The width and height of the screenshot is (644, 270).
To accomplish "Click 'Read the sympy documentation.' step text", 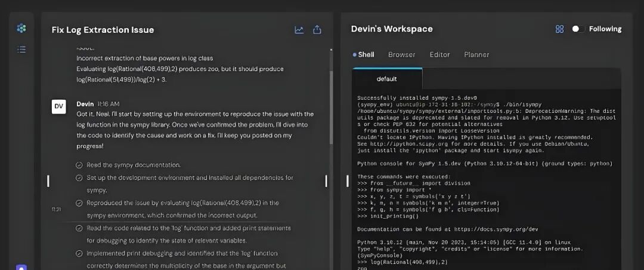I will (134, 165).
